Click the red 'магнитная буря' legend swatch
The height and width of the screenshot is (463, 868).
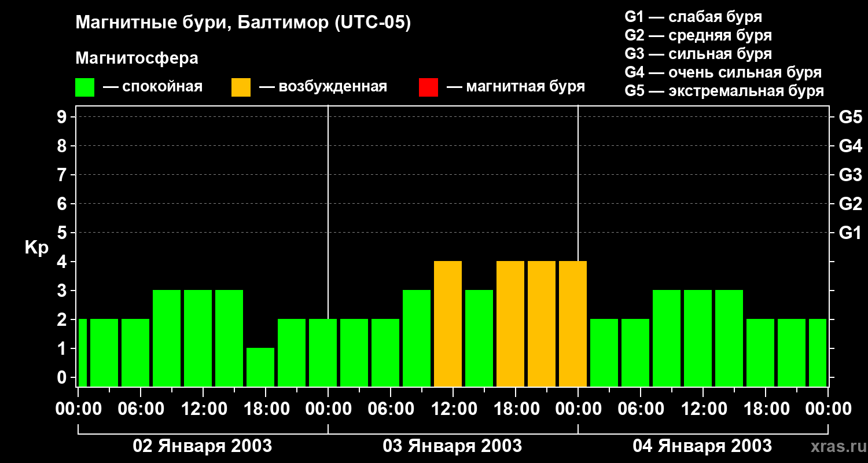(428, 87)
